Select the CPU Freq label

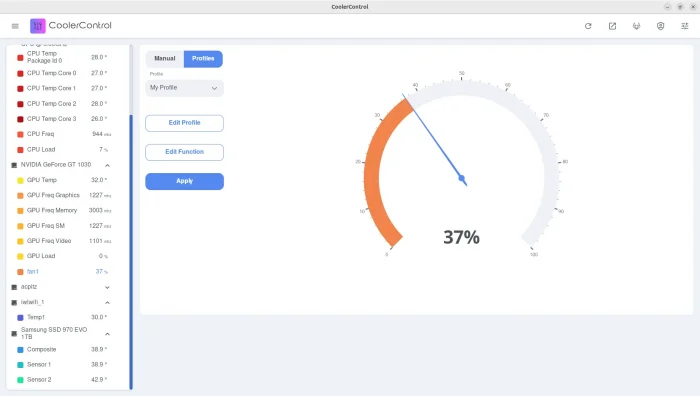point(40,134)
